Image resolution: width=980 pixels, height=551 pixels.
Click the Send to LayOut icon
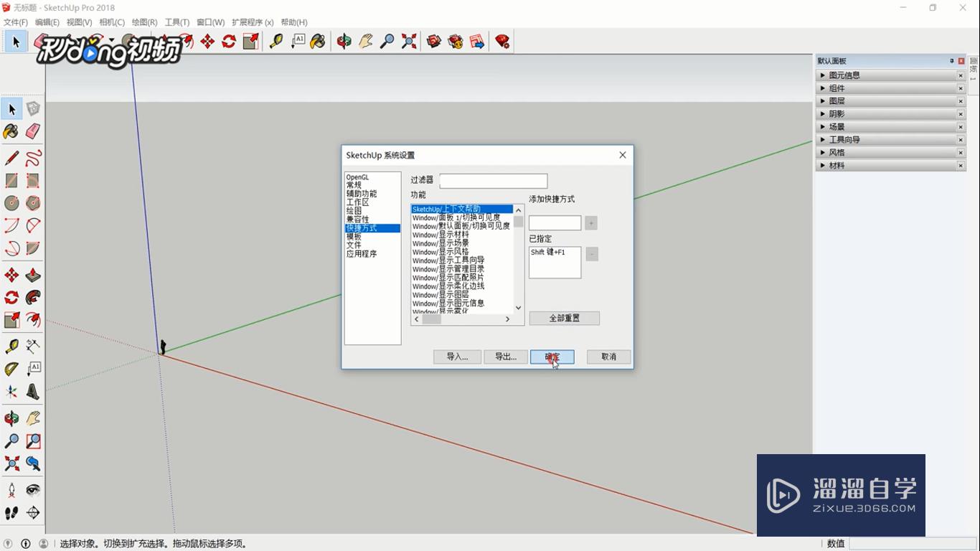click(x=477, y=42)
